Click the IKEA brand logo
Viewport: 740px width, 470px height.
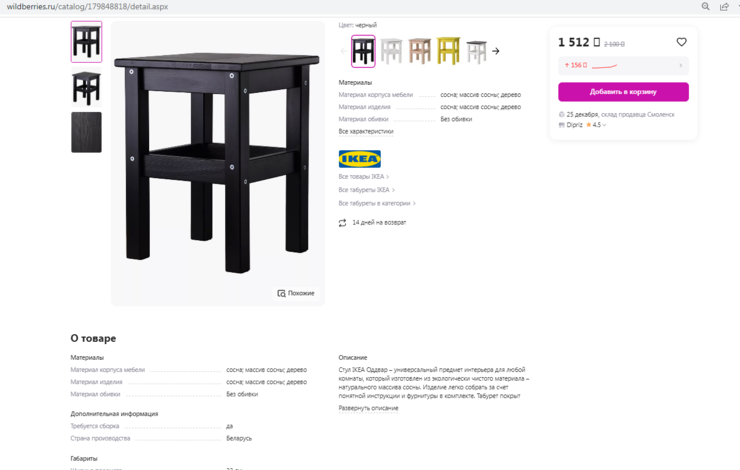pos(360,159)
